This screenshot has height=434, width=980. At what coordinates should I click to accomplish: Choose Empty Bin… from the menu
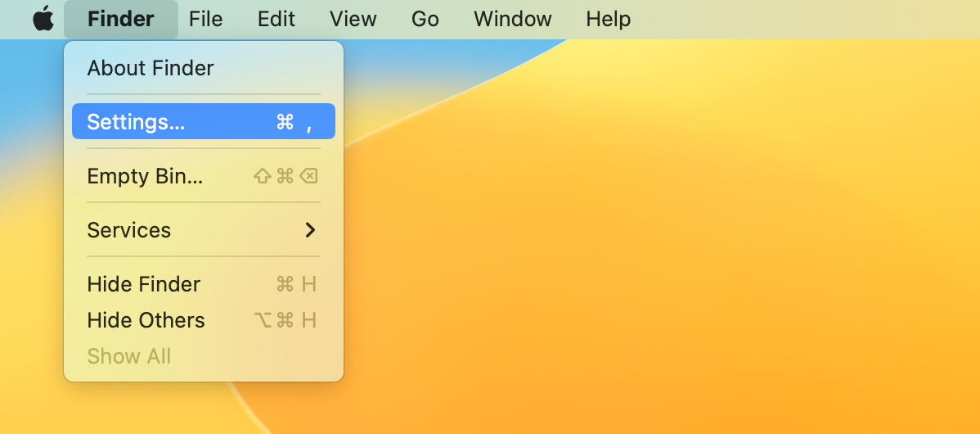point(204,176)
